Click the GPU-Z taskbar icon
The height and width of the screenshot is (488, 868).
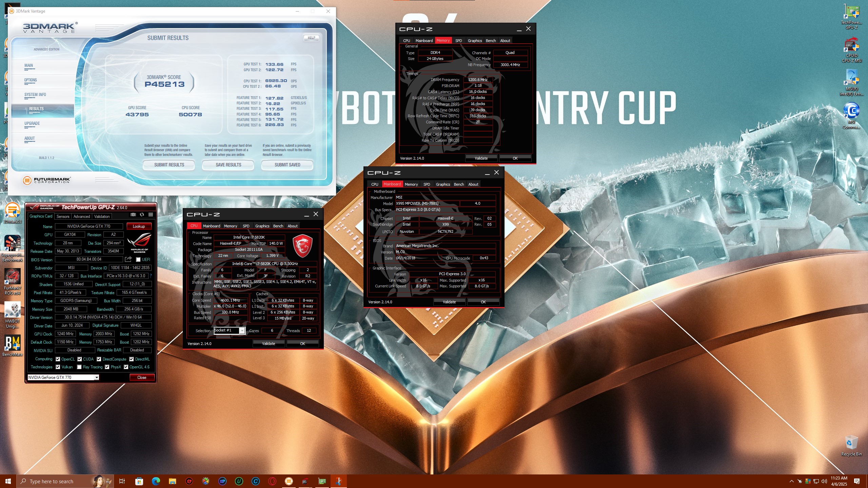(322, 481)
